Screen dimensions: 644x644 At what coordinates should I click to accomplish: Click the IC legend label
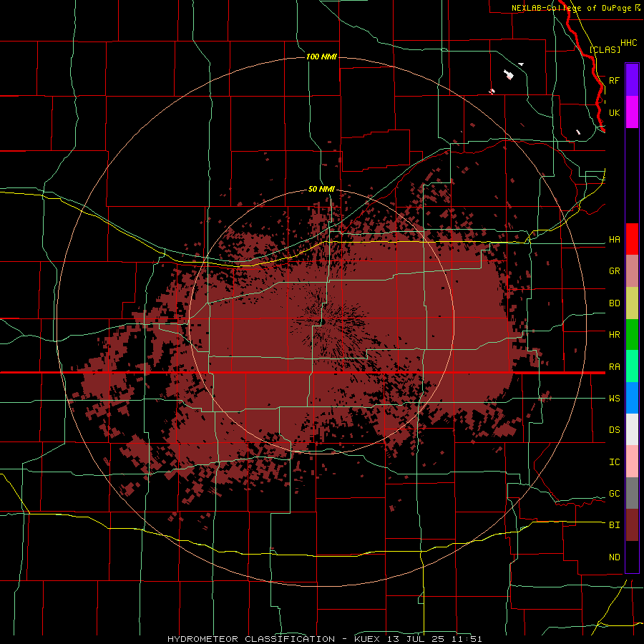pos(614,462)
